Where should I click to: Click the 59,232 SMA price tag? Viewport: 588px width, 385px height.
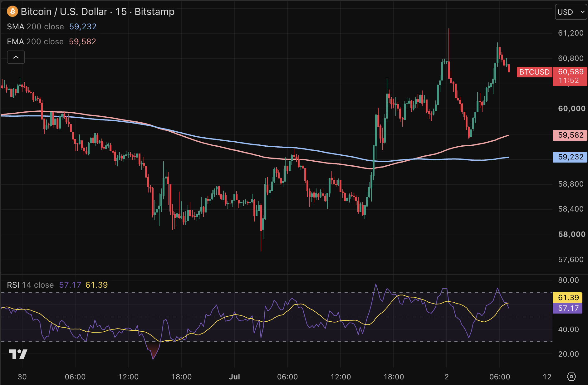[570, 157]
